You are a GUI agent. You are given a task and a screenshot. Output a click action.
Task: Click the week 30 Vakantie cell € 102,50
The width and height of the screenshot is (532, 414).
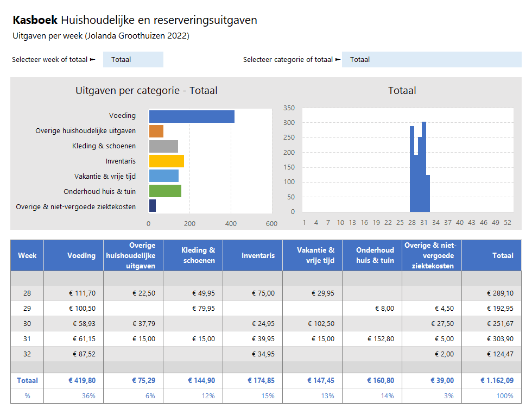point(312,324)
